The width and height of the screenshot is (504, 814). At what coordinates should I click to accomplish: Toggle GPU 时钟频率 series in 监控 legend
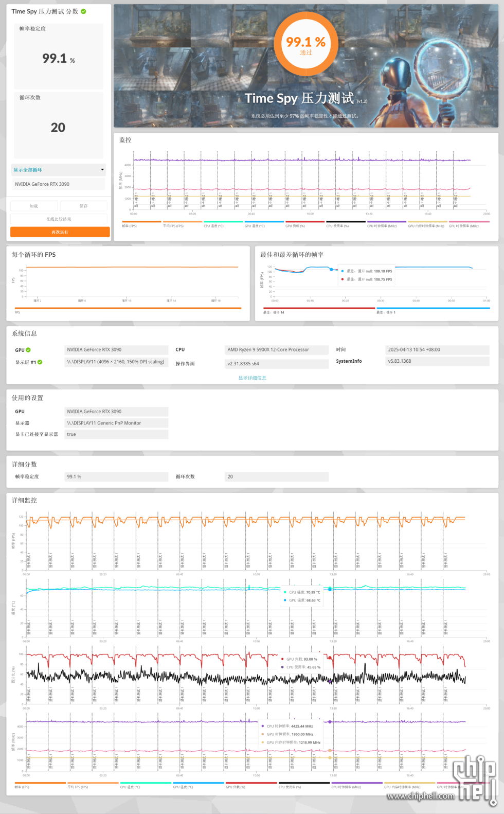[469, 224]
